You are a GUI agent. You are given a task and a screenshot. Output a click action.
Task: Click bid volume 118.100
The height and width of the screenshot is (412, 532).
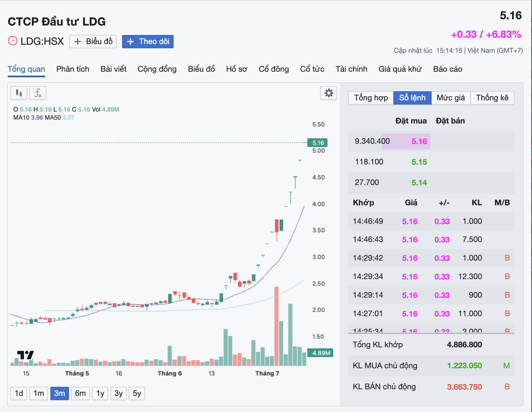coord(369,162)
